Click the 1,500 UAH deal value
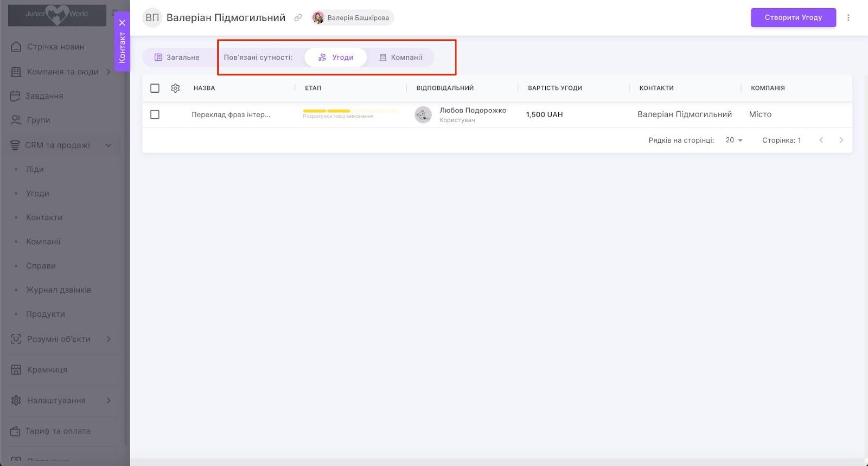The width and height of the screenshot is (868, 466). [544, 114]
